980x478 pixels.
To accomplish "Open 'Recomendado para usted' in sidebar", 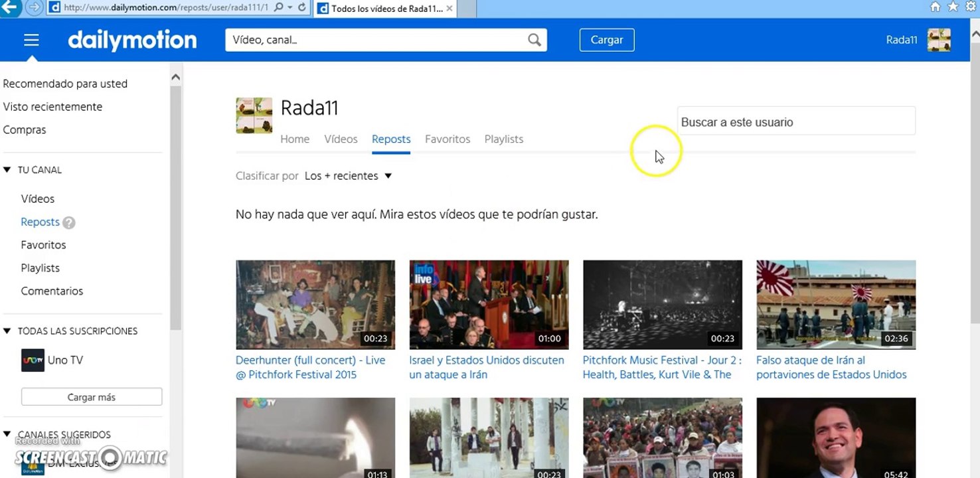I will (65, 84).
